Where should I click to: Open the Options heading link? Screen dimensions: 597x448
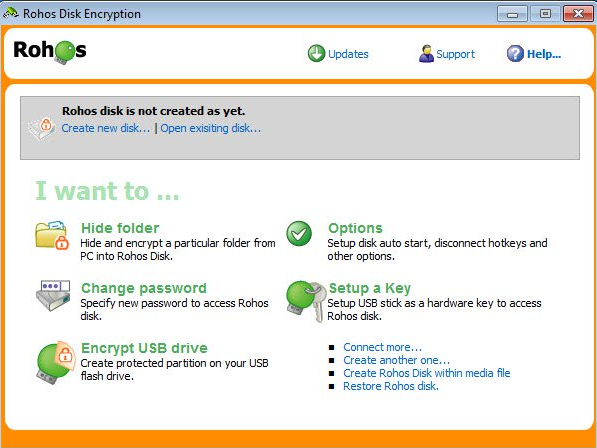[x=355, y=228]
